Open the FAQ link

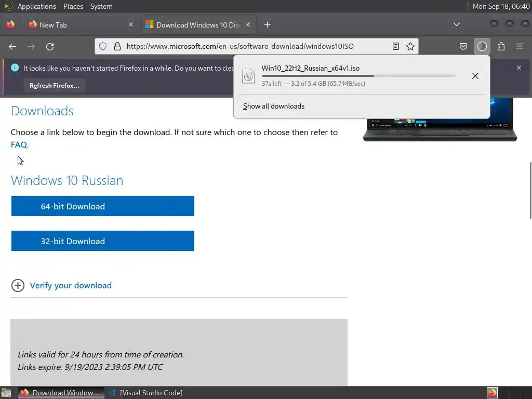pyautogui.click(x=19, y=145)
